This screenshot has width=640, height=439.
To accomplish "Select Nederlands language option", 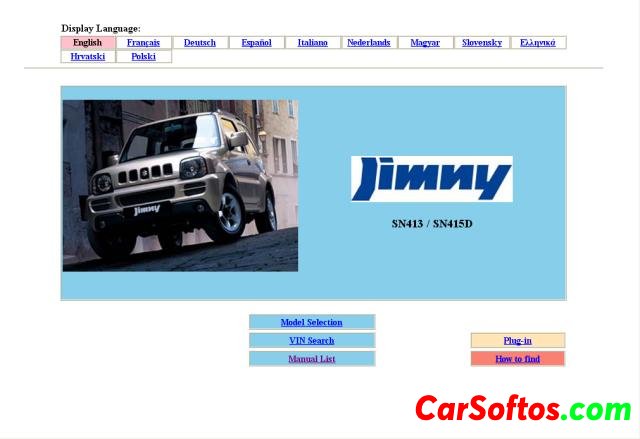I will [x=369, y=43].
